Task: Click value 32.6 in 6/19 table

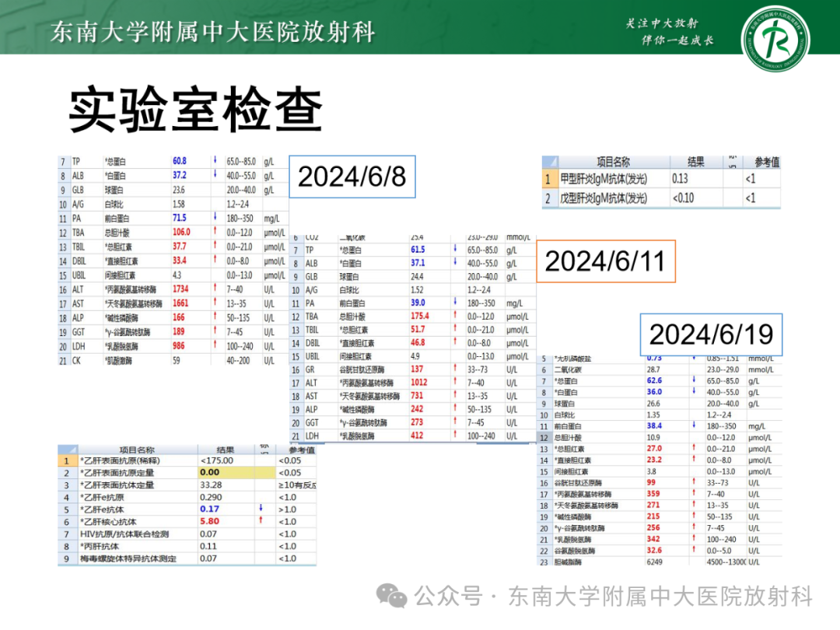Action: [654, 550]
